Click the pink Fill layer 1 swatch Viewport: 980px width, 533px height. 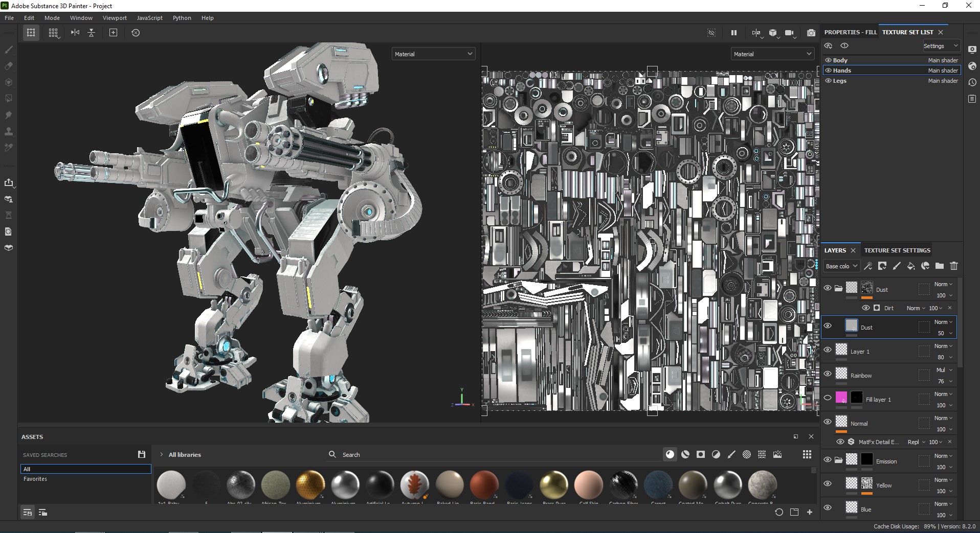(x=841, y=398)
